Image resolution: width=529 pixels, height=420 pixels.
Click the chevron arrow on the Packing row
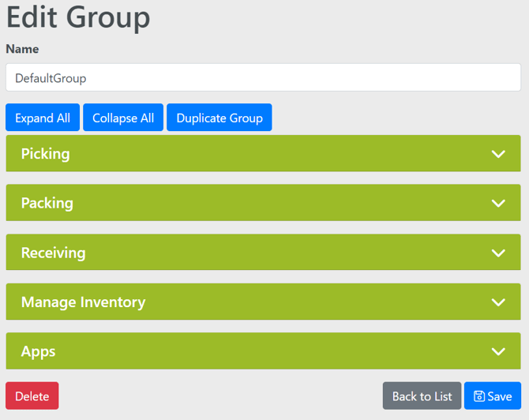pyautogui.click(x=498, y=203)
